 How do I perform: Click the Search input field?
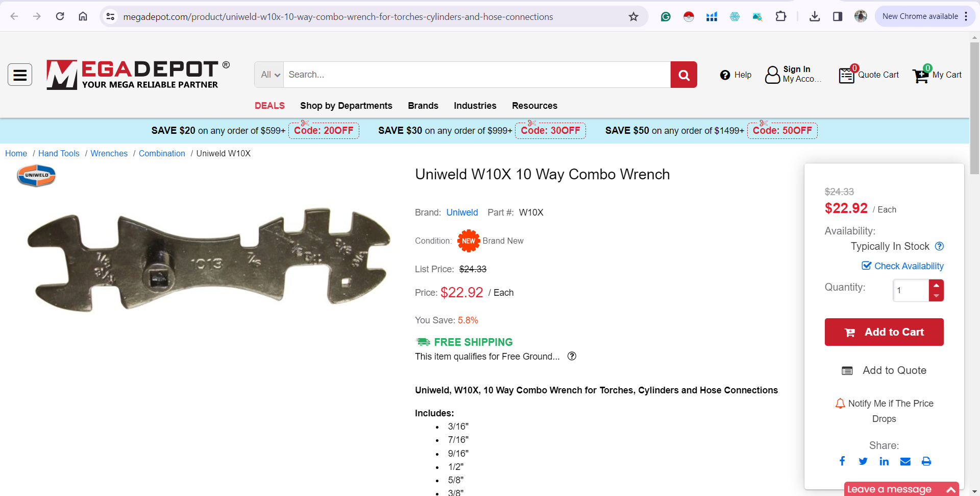click(x=477, y=75)
